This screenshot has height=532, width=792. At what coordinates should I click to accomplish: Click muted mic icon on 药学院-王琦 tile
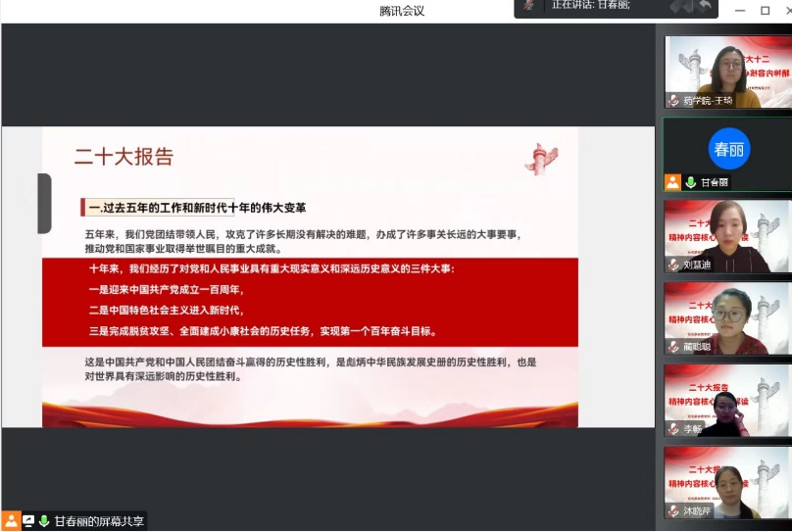click(673, 101)
